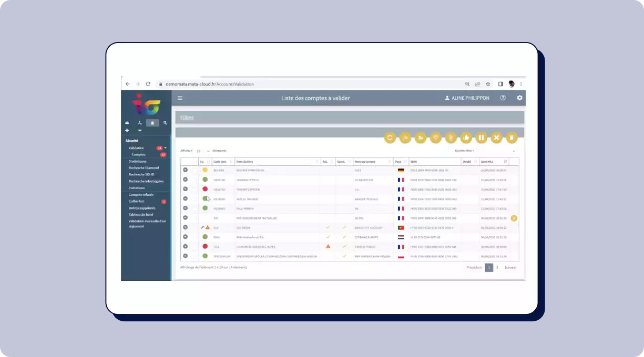Click the yellow trash delete button
The width and height of the screenshot is (644, 357).
512,138
